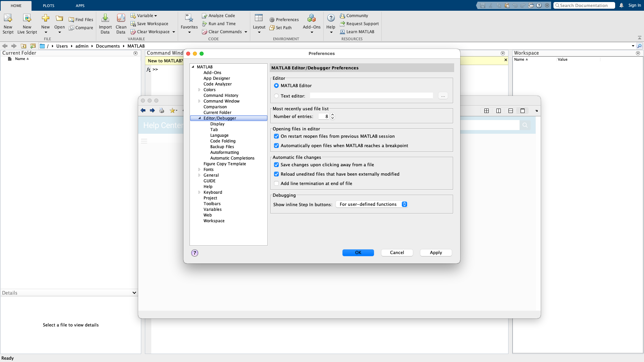Open the Clear Workspace dropdown arrow

174,32
